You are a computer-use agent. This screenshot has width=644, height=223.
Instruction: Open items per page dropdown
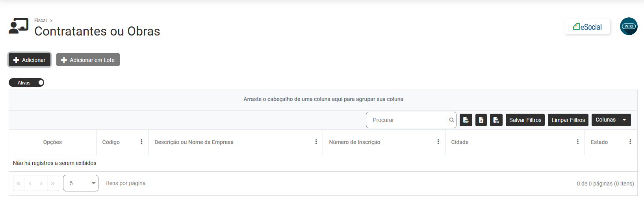point(81,183)
